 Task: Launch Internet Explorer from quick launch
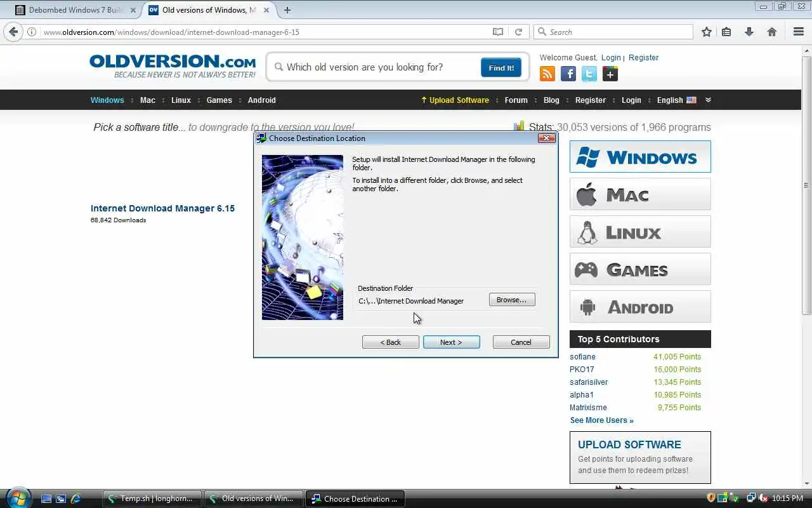tap(75, 499)
